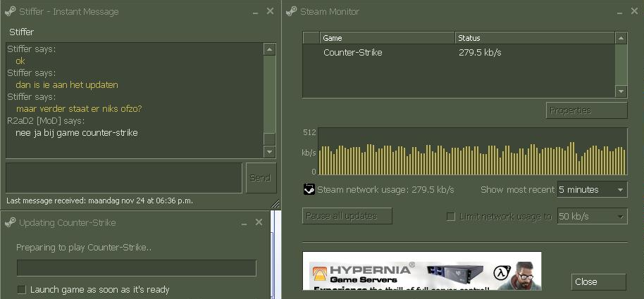Click 'Steam network usage: 279.5 kb/s' label

pos(385,189)
